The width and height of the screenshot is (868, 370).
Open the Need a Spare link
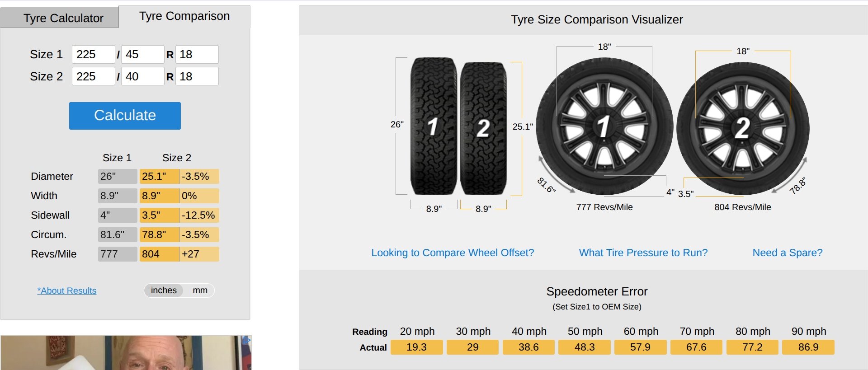pyautogui.click(x=788, y=253)
